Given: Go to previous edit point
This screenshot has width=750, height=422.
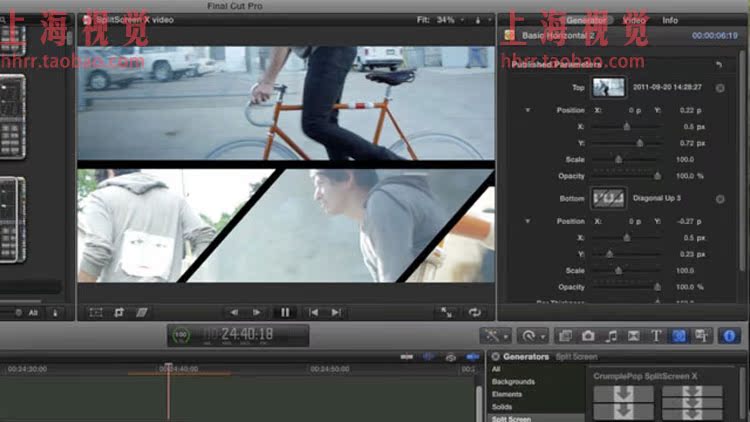Looking at the screenshot, I should click(x=313, y=312).
